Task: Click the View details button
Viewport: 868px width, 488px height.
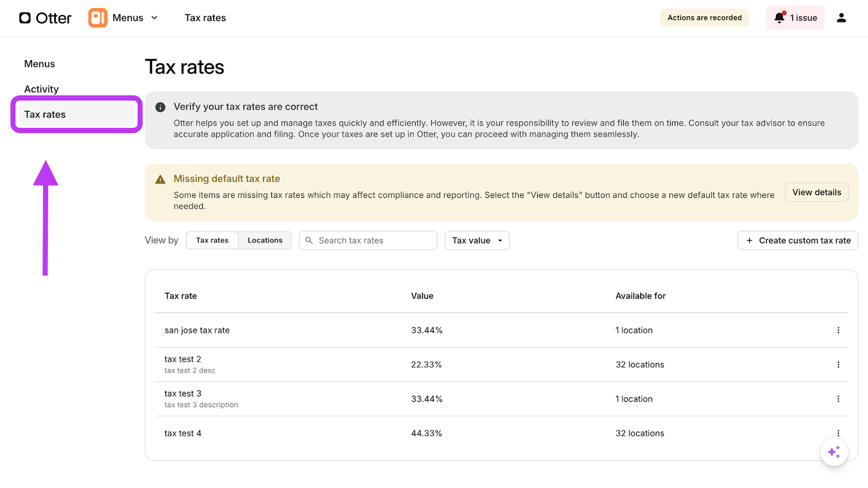Action: pos(816,192)
